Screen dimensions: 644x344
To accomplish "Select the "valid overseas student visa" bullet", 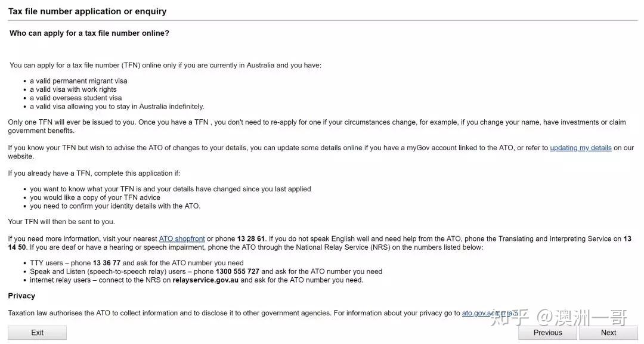I will click(x=76, y=98).
